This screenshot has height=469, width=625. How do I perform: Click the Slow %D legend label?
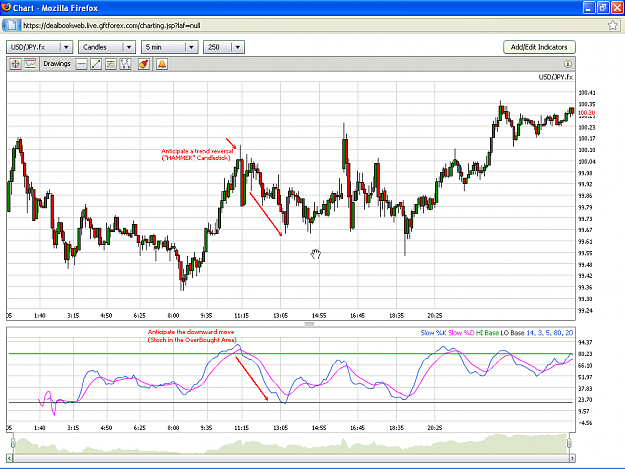click(x=461, y=333)
